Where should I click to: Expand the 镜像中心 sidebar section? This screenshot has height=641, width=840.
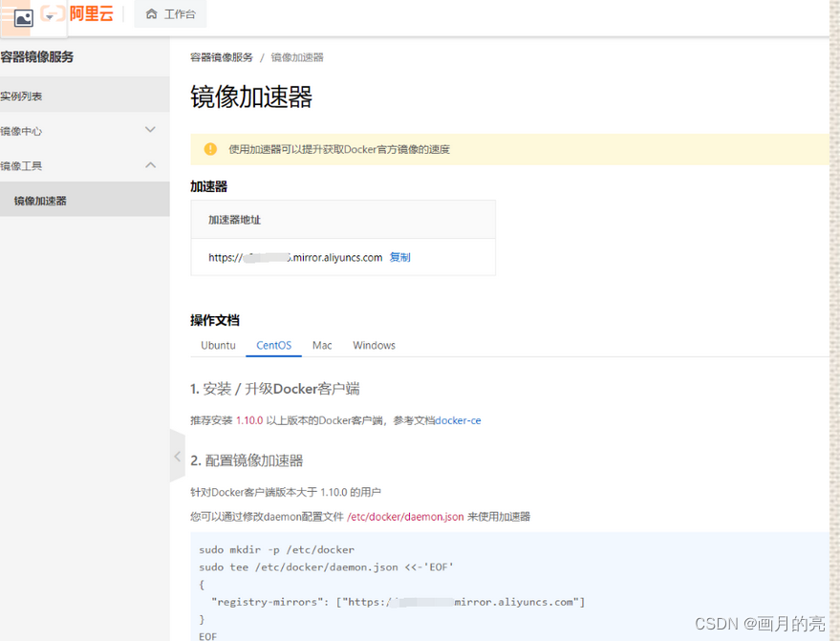pos(85,131)
